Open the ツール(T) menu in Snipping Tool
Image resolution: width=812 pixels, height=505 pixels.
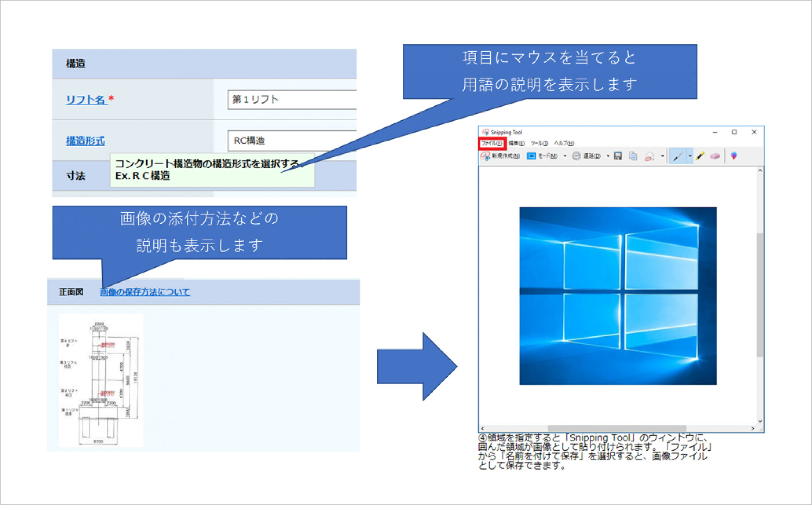coord(539,143)
